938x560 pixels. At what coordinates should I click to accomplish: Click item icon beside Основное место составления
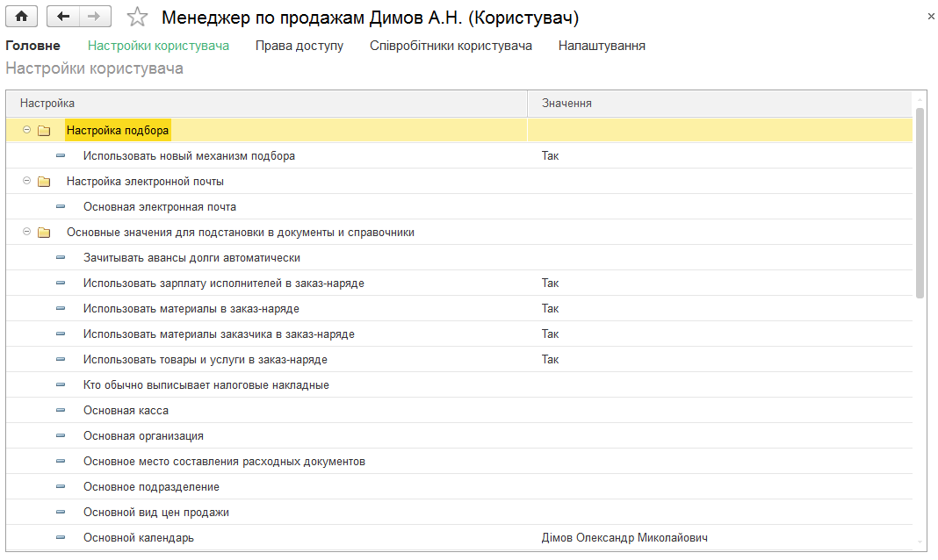point(61,461)
